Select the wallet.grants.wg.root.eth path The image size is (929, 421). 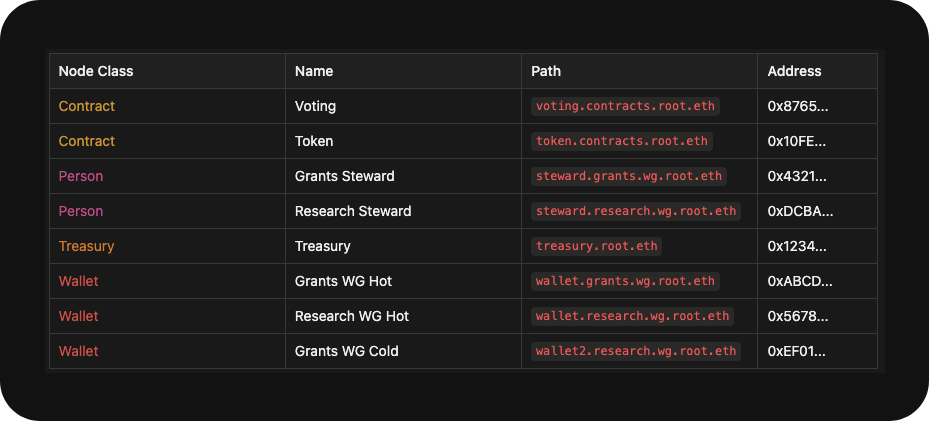point(625,281)
